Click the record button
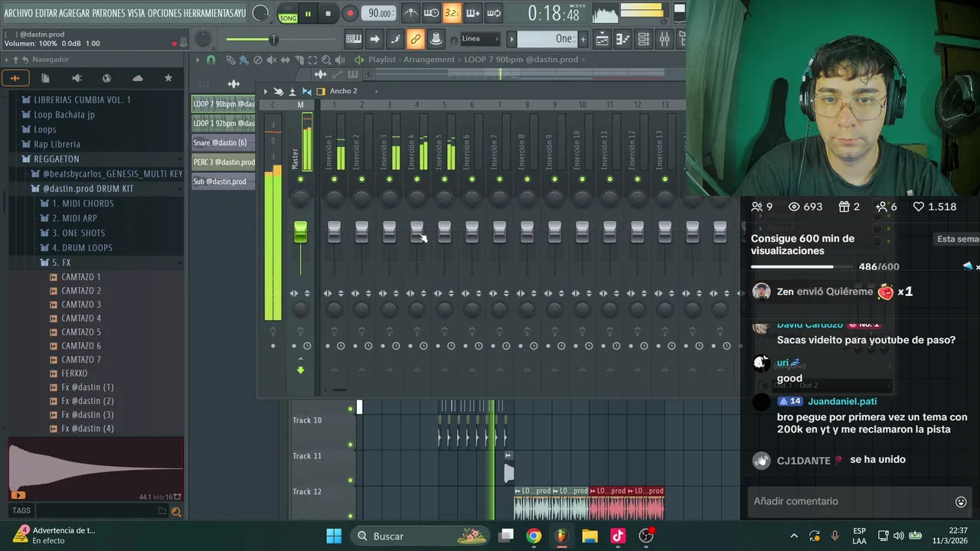This screenshot has width=980, height=551. click(350, 13)
